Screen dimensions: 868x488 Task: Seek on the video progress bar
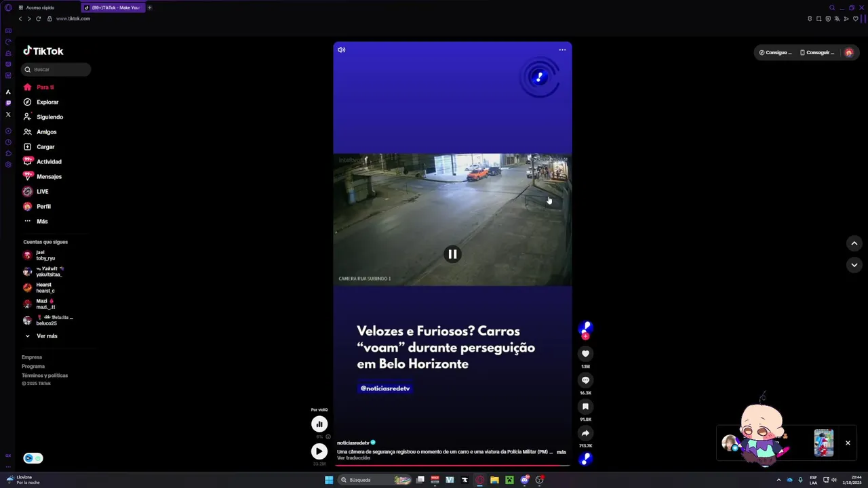(452, 466)
